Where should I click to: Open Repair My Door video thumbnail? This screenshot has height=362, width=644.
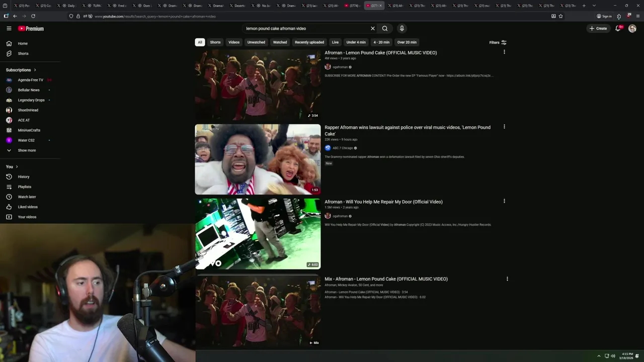(x=258, y=234)
